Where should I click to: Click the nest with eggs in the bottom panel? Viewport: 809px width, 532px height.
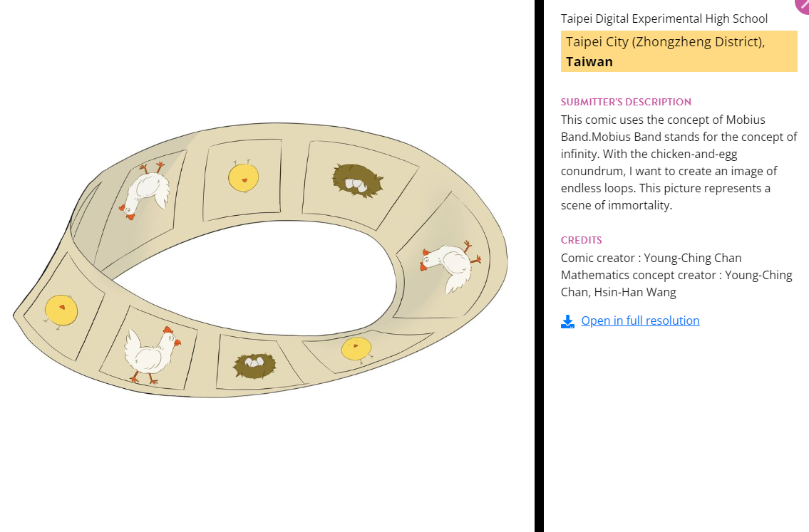click(x=255, y=365)
